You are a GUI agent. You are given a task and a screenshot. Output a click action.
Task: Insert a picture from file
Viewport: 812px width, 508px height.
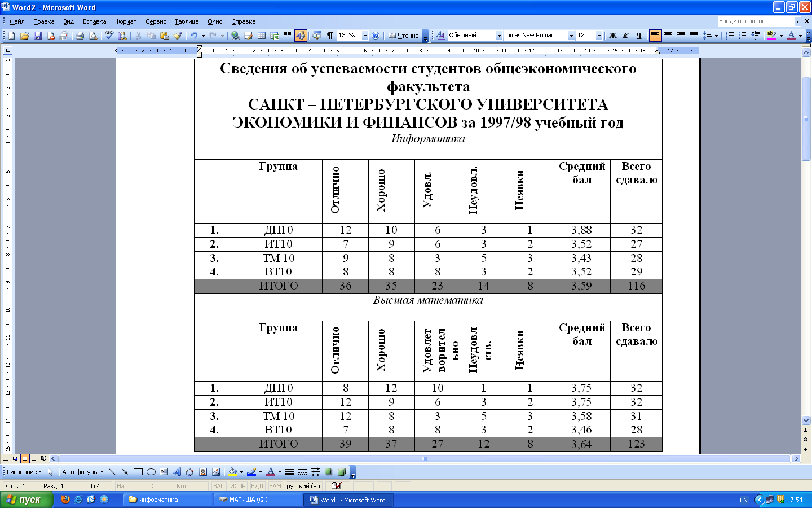(215, 472)
